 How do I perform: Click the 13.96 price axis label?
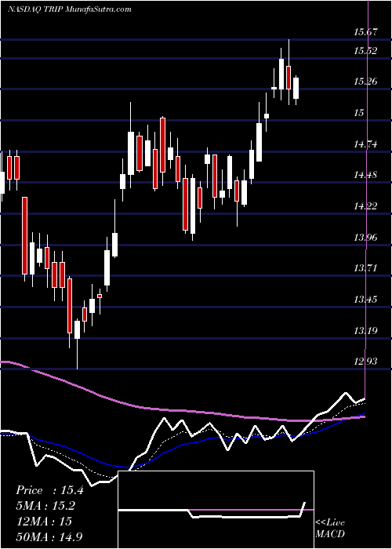pyautogui.click(x=365, y=238)
